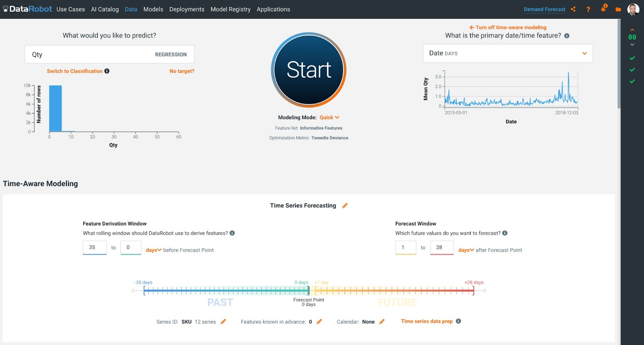Click the big Start button

(x=309, y=70)
